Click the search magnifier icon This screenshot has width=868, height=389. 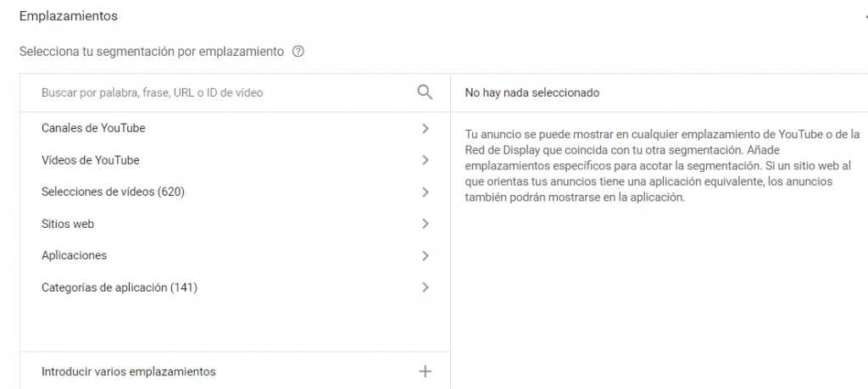click(425, 92)
